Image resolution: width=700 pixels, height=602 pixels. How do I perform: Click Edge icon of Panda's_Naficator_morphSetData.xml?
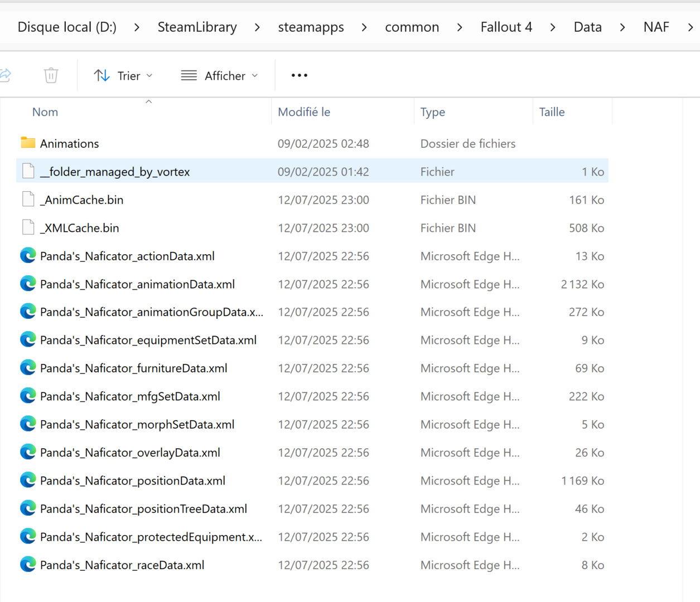[x=28, y=424]
